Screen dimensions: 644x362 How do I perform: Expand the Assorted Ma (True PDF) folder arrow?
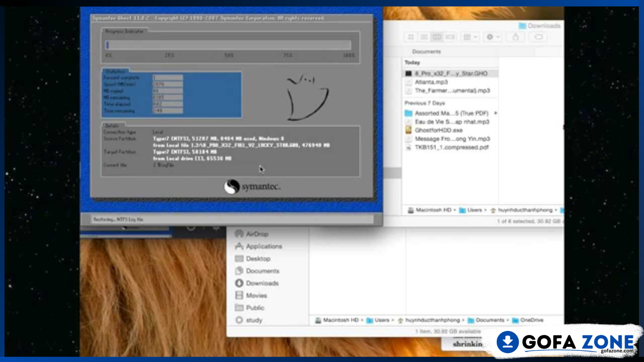coord(496,113)
